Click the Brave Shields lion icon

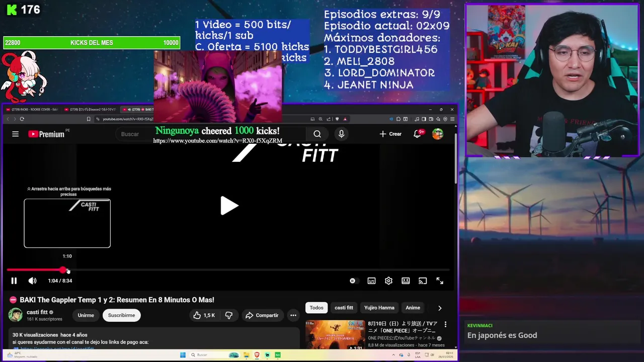pyautogui.click(x=337, y=119)
